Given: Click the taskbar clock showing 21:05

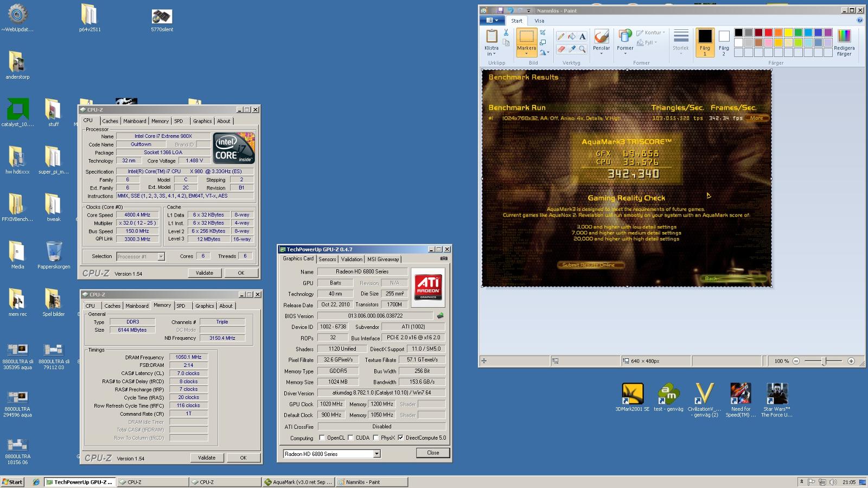Looking at the screenshot, I should tap(850, 482).
